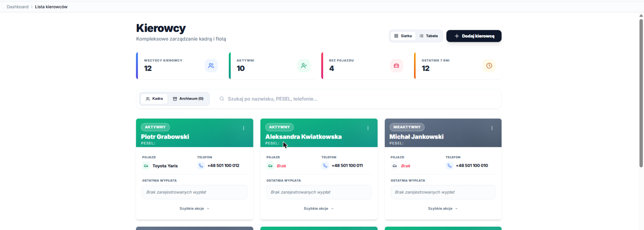644x230 pixels.
Task: Click Aktywny badge on Piotr Grabowski card
Action: click(x=155, y=127)
